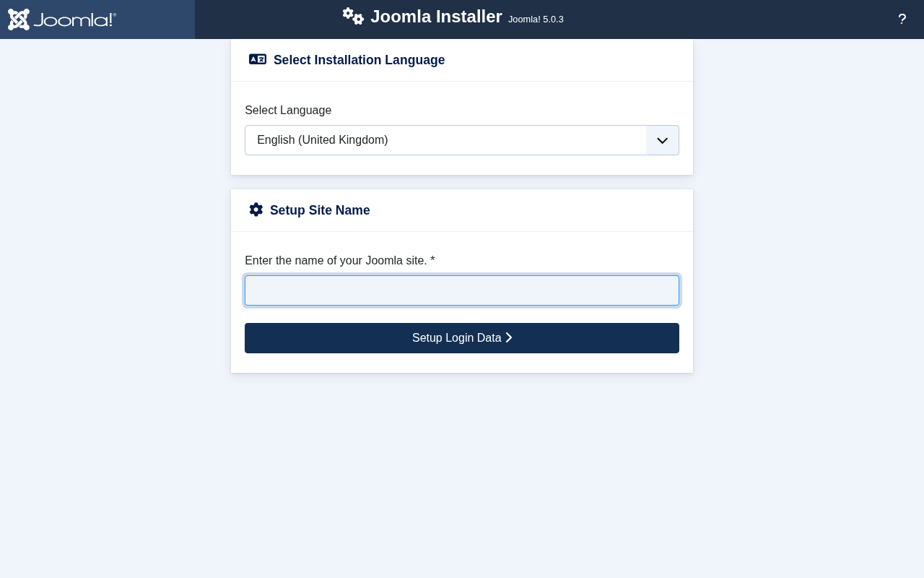Click the double gears installer icon
The height and width of the screenshot is (578, 924).
tap(353, 16)
